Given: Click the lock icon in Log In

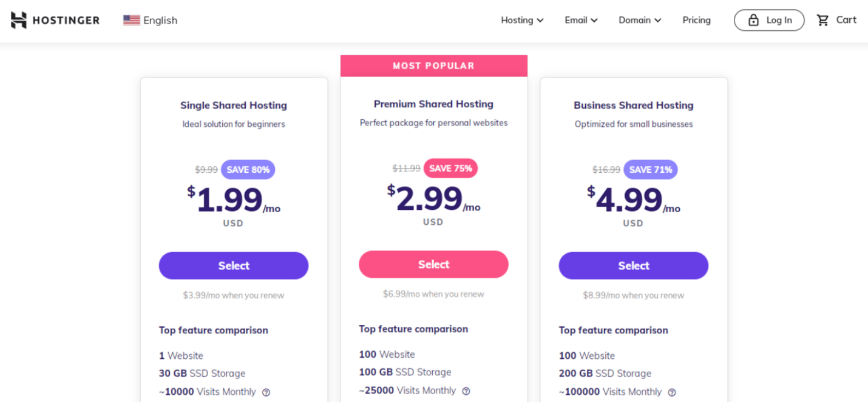Looking at the screenshot, I should (x=753, y=20).
